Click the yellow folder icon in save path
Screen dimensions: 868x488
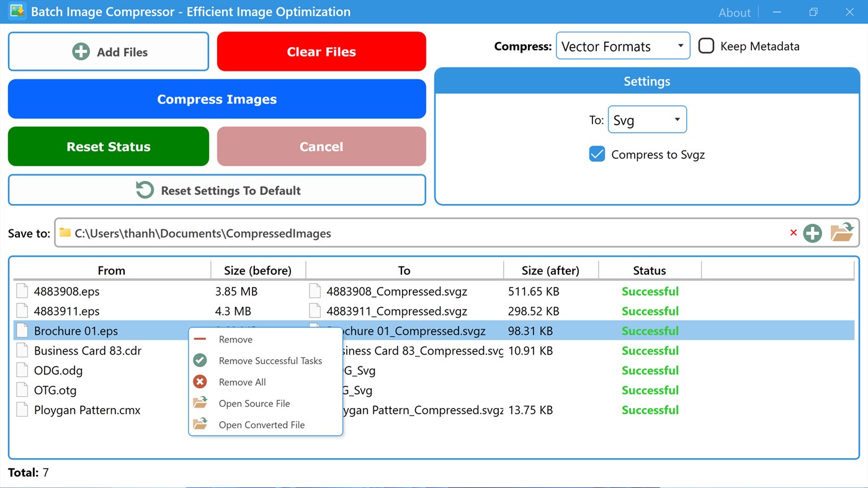tap(65, 233)
